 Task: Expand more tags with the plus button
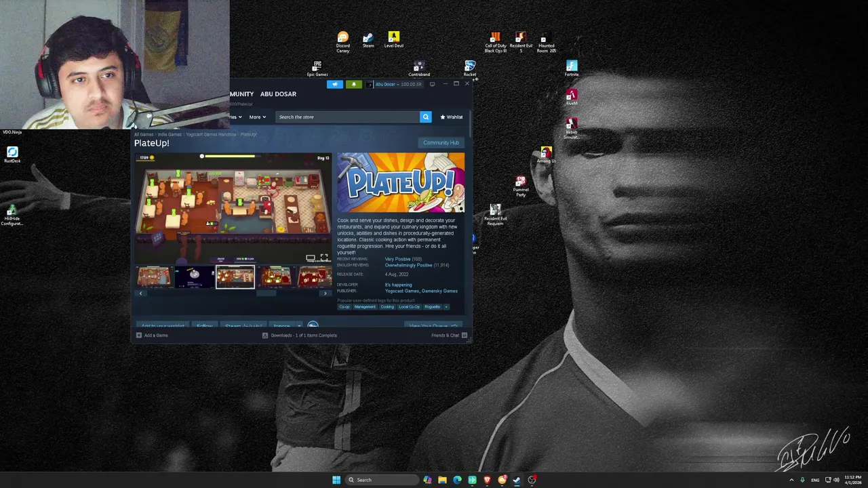446,307
